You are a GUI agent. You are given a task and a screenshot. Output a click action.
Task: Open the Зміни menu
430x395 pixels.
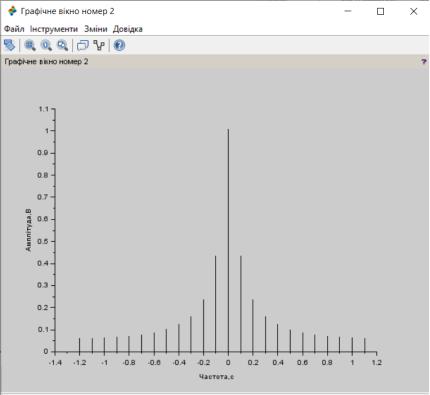coord(96,29)
